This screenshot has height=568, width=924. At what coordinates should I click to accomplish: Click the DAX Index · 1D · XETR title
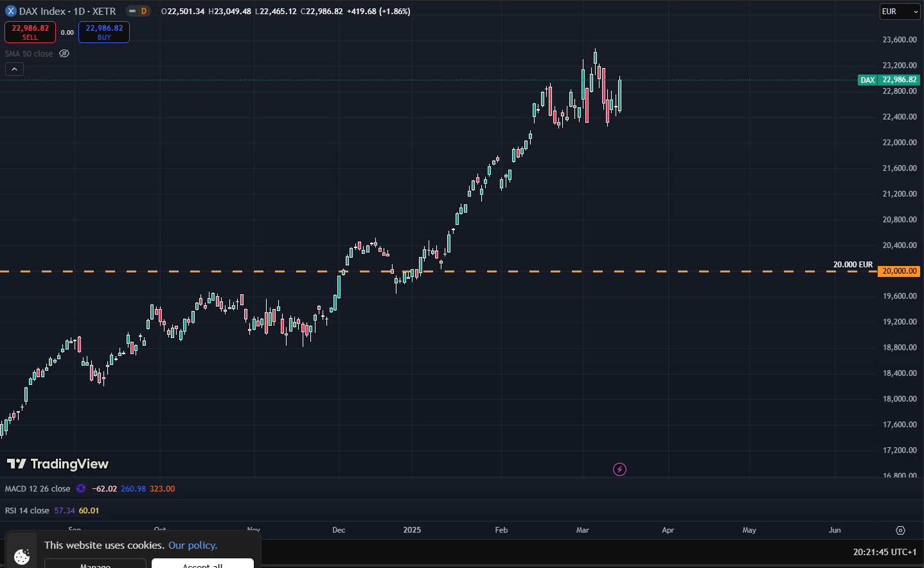(67, 11)
